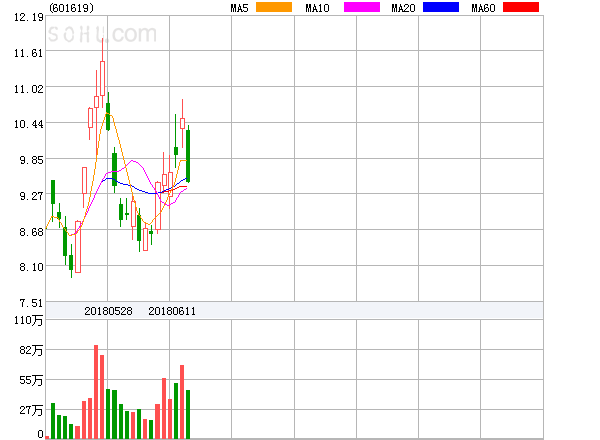Click the 11.02 price axis label
This screenshot has height=440, width=600.
click(29, 89)
